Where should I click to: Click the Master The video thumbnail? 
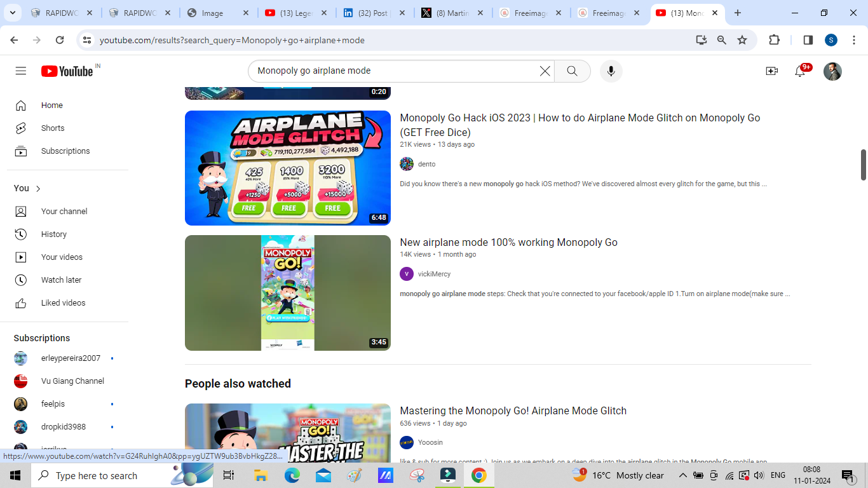(288, 433)
